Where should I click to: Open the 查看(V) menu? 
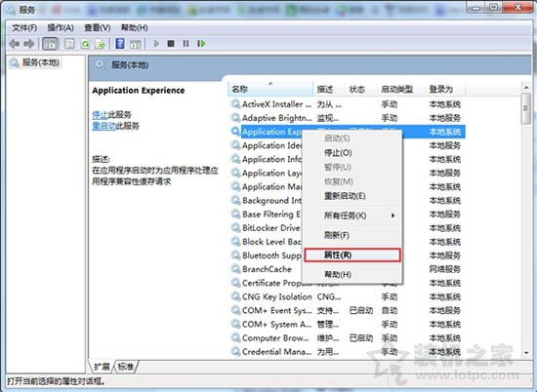98,27
